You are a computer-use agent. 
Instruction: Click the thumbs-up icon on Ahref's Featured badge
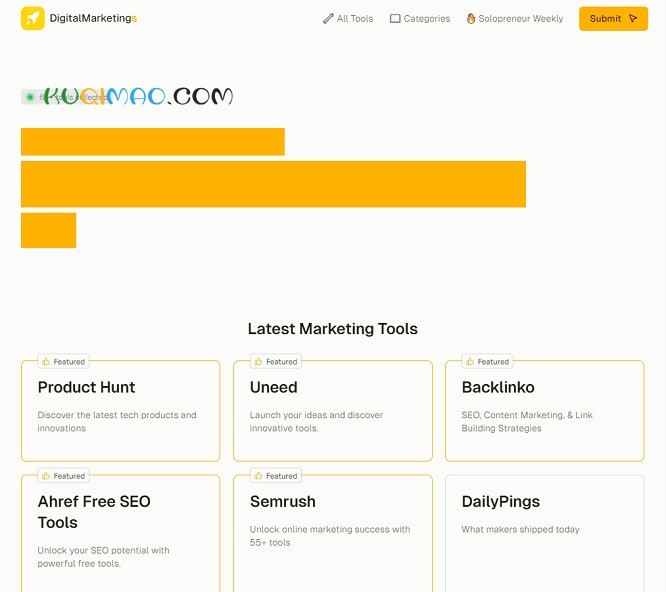click(46, 476)
